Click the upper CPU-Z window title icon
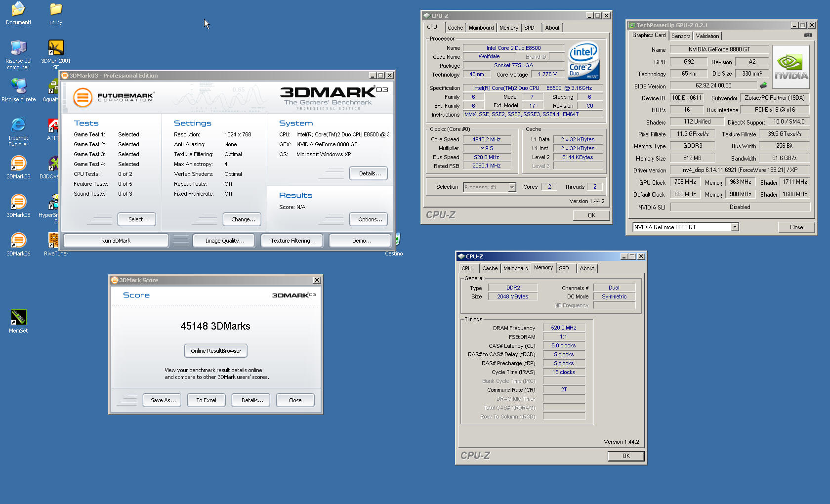Image resolution: width=830 pixels, height=504 pixels. coord(426,16)
